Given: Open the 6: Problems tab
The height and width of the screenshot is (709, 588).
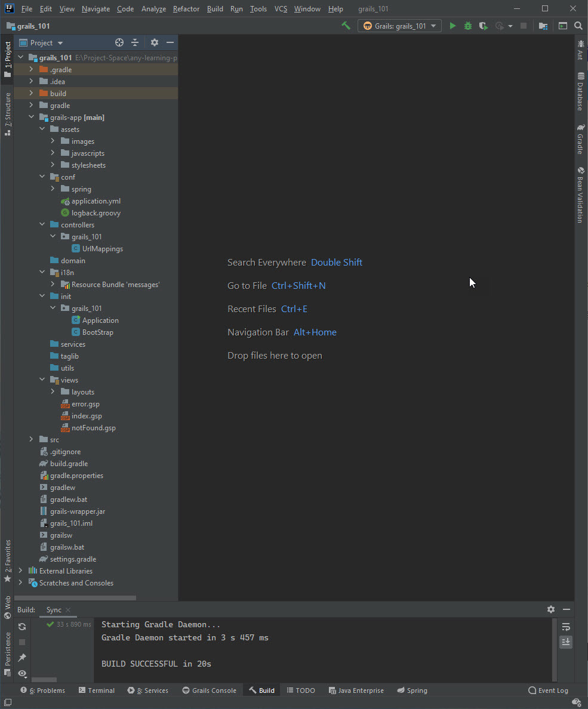Looking at the screenshot, I should (x=42, y=690).
